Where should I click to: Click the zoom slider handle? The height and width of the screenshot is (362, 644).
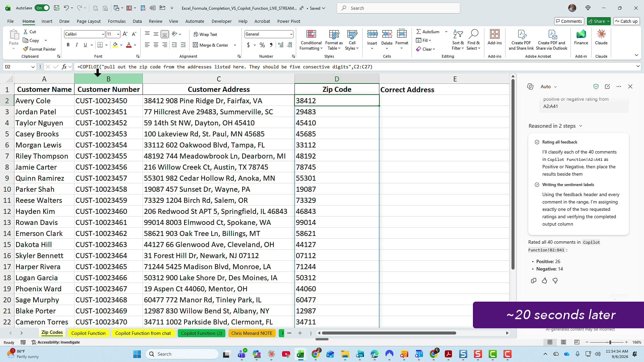click(610, 342)
